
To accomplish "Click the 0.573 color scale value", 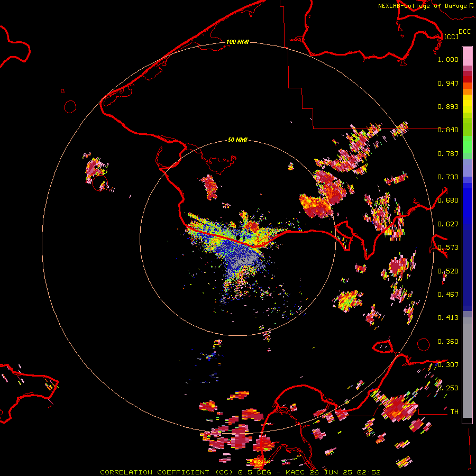I will [448, 248].
